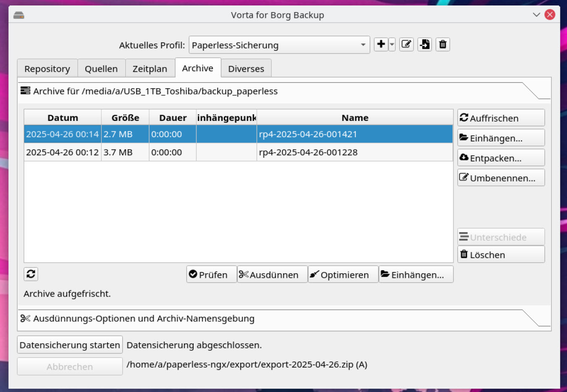
Task: Click the add profile plus icon
Action: 381,44
